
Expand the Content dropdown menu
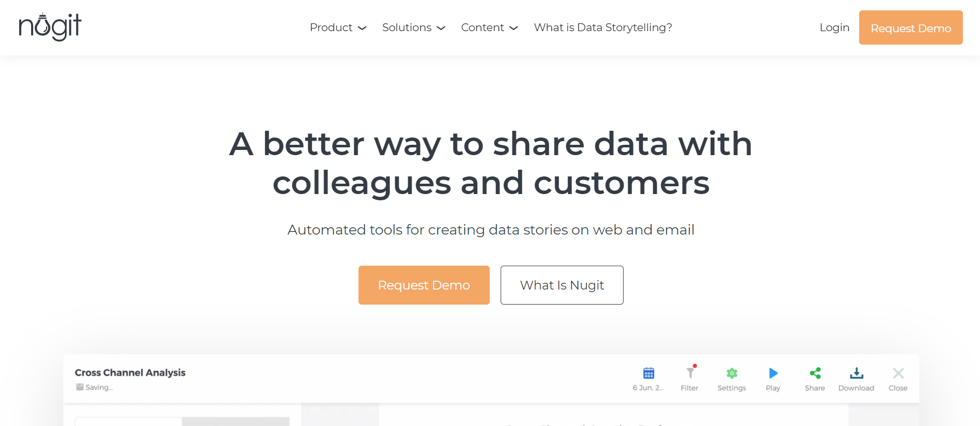pos(490,28)
